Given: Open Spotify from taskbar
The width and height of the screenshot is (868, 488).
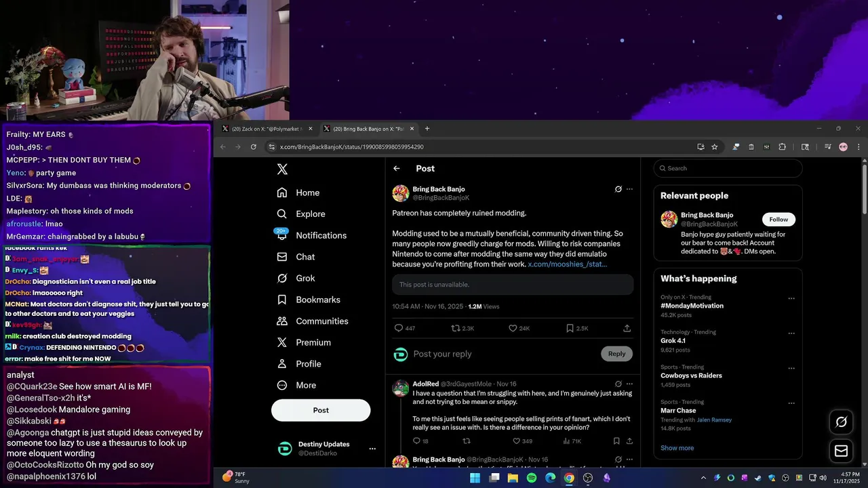Looking at the screenshot, I should 532,478.
